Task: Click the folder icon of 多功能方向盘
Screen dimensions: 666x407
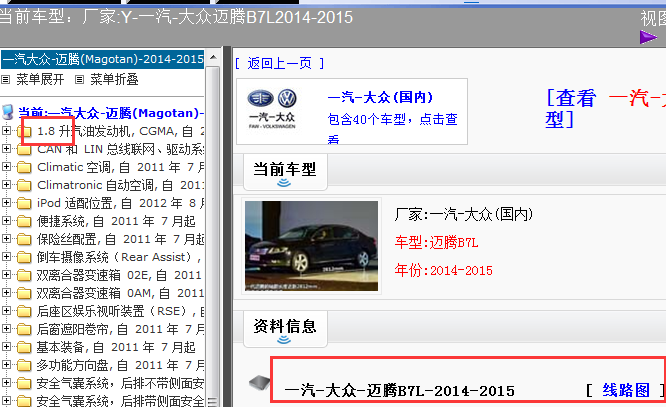Action: coord(24,365)
